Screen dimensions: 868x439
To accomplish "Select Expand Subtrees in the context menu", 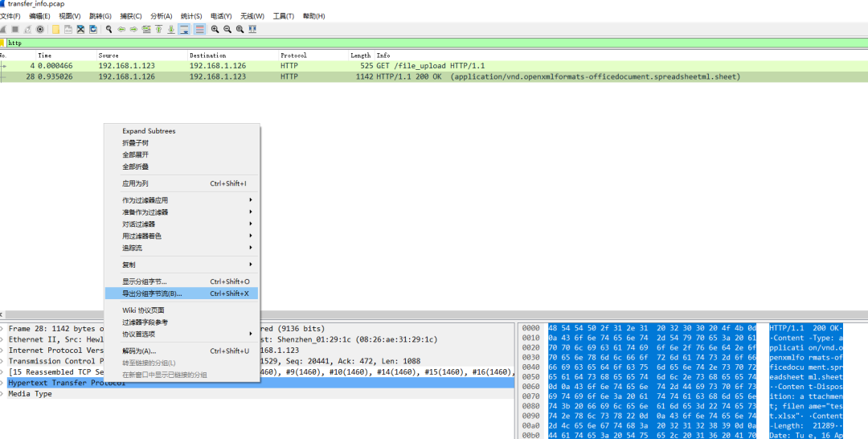I will coord(149,131).
